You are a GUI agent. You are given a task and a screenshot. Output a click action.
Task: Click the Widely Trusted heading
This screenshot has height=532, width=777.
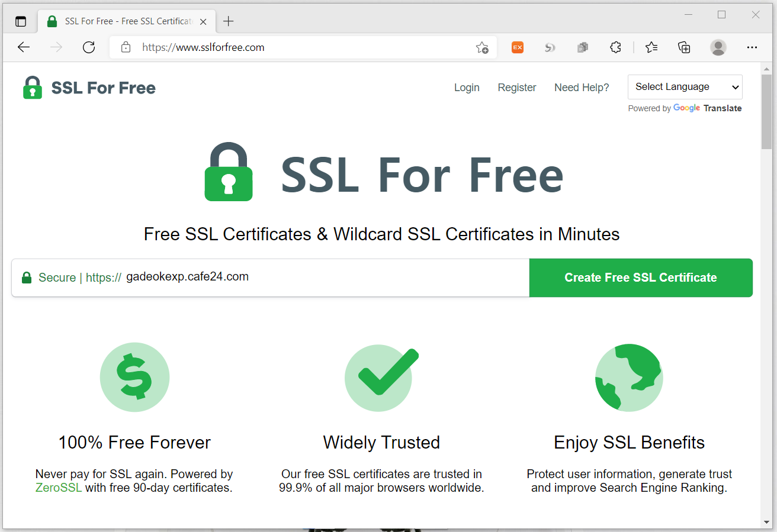pos(381,443)
